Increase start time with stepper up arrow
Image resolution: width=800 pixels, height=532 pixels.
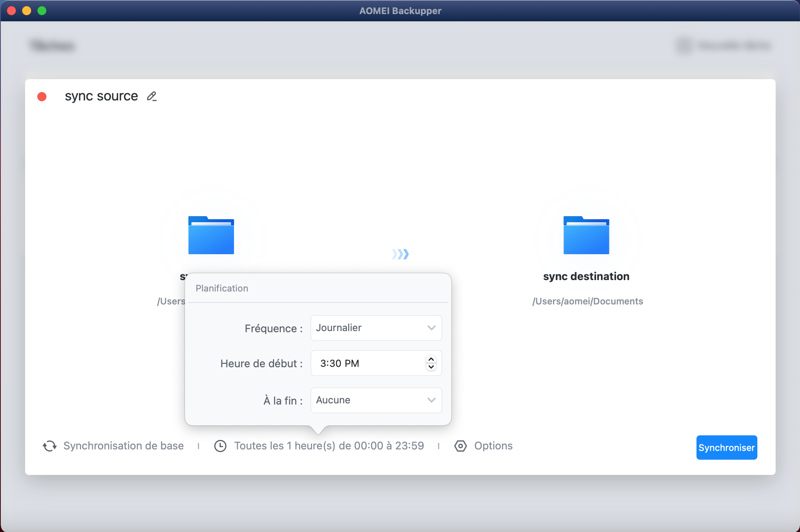[x=431, y=359]
